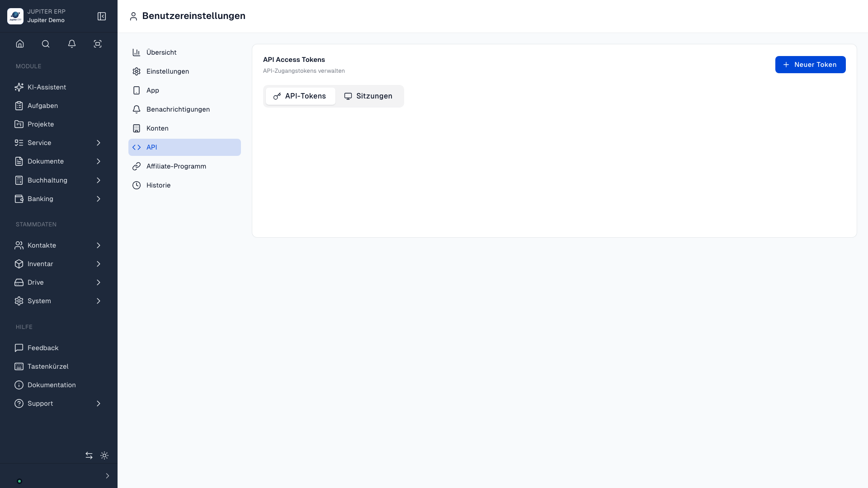Expand the Kontakte submenu chevron

(x=99, y=245)
